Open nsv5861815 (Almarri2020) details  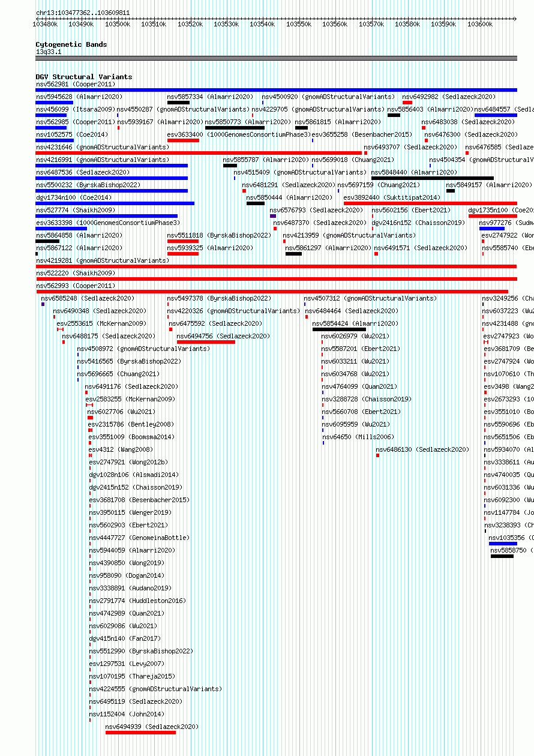tap(338, 122)
